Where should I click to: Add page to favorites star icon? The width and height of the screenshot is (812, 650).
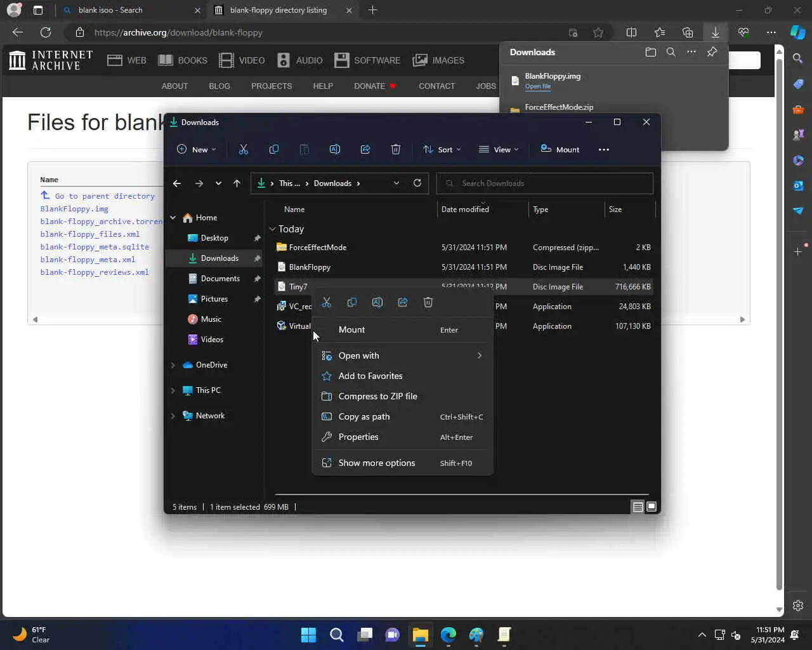(598, 32)
